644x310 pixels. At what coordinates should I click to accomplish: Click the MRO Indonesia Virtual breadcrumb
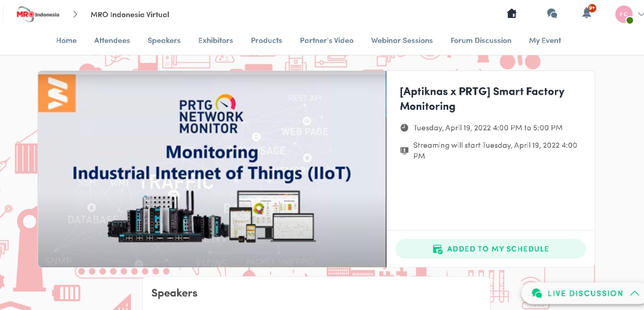pos(130,14)
